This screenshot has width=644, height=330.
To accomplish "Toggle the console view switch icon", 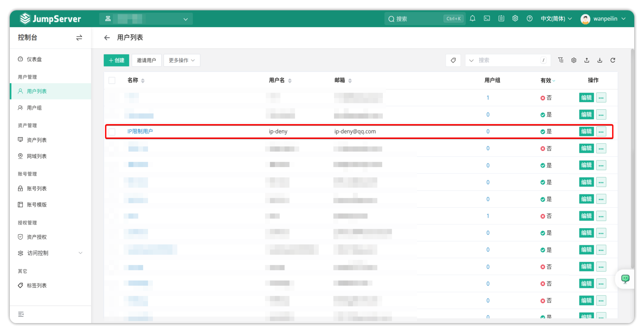I will pos(79,38).
